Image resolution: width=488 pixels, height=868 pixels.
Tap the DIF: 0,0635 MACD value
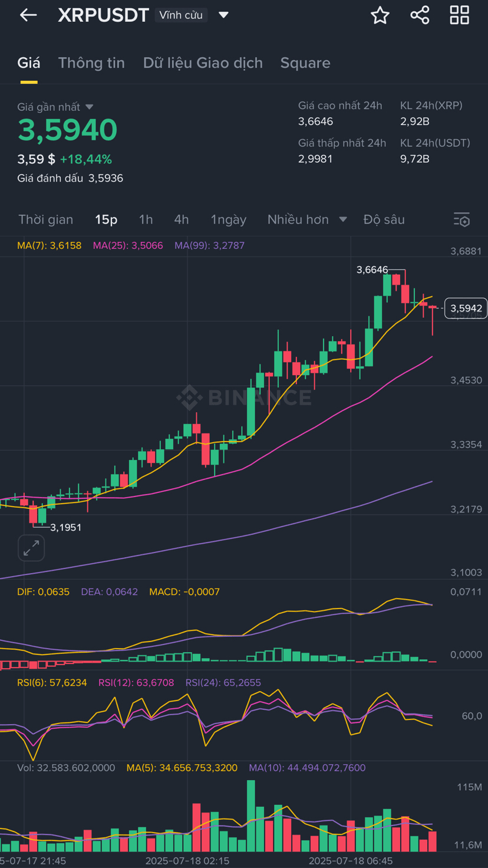(43, 591)
